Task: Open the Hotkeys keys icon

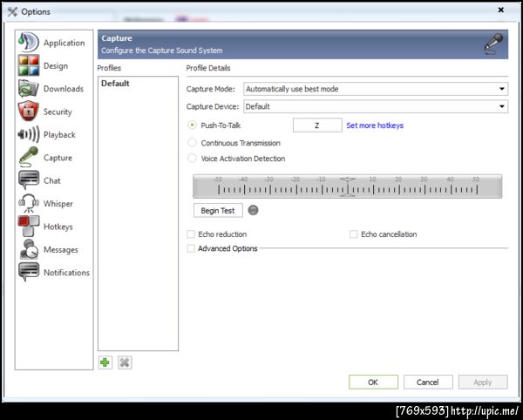Action: coord(29,226)
